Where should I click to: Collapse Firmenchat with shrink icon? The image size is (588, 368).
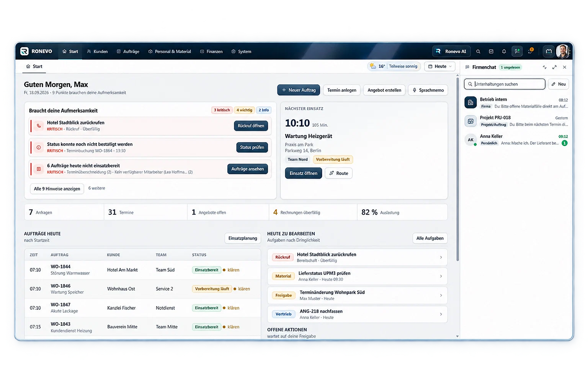545,67
